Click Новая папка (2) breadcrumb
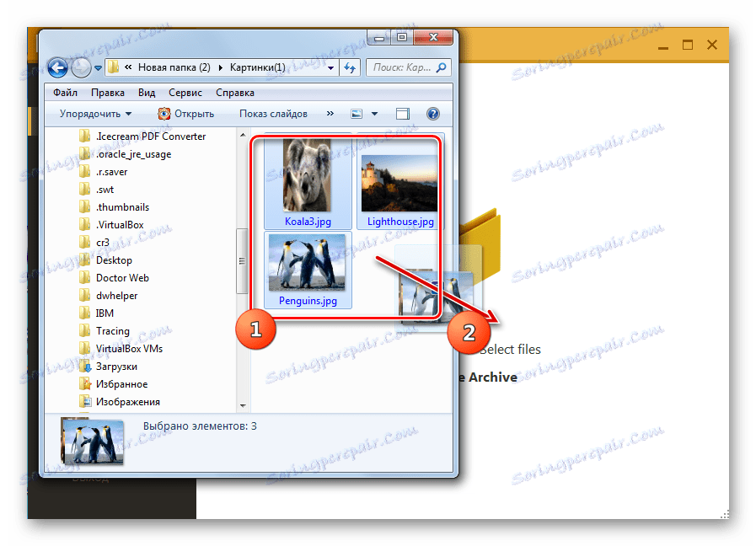This screenshot has height=546, width=756. click(x=174, y=67)
